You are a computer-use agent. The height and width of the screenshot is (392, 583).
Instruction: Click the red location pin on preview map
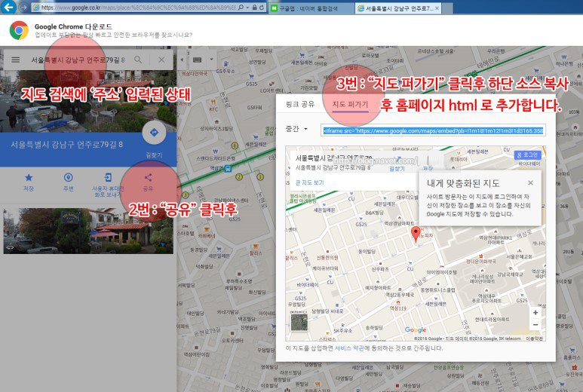point(416,234)
